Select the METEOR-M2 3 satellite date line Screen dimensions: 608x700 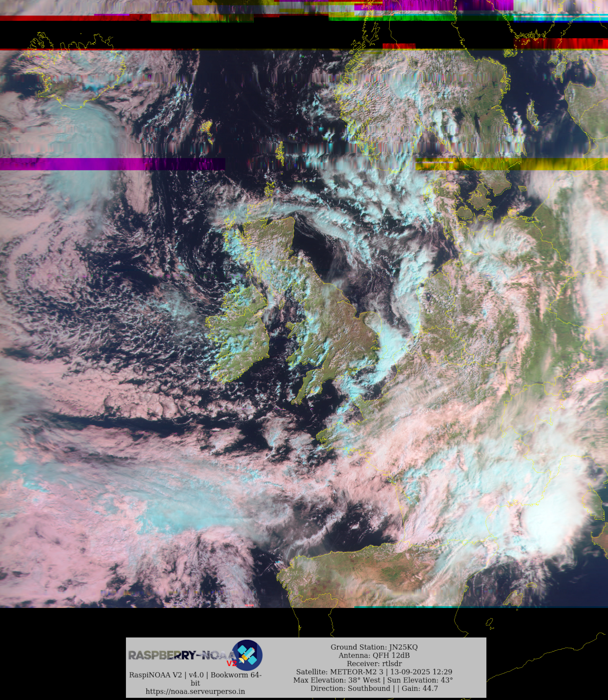point(374,672)
